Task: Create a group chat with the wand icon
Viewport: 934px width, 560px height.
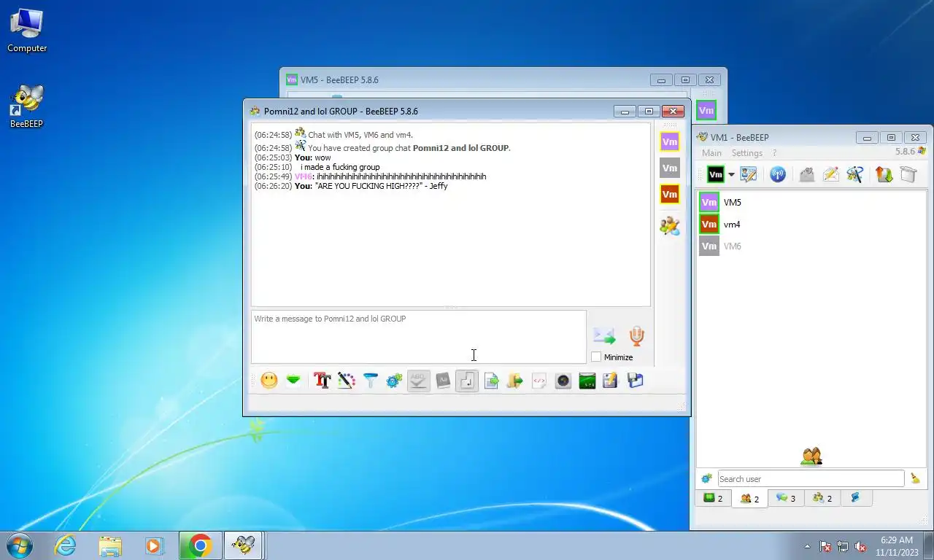Action: 854,174
